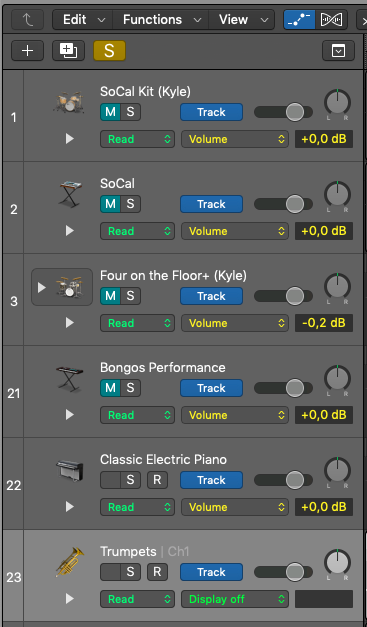Click the Trumpets instrument icon
Screen dimensions: 367x627
pyautogui.click(x=70, y=562)
